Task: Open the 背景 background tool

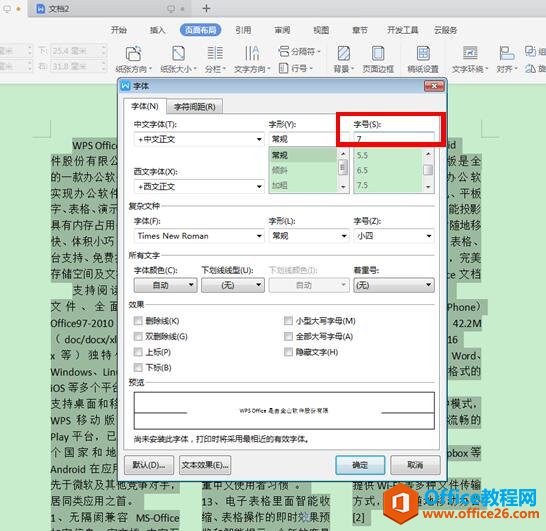Action: tap(343, 59)
